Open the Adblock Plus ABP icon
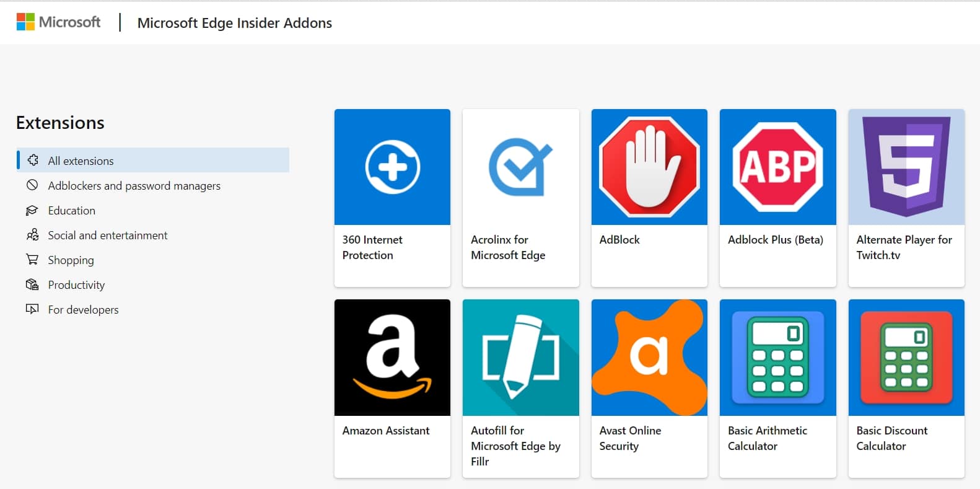Viewport: 980px width, 489px height. [x=778, y=167]
